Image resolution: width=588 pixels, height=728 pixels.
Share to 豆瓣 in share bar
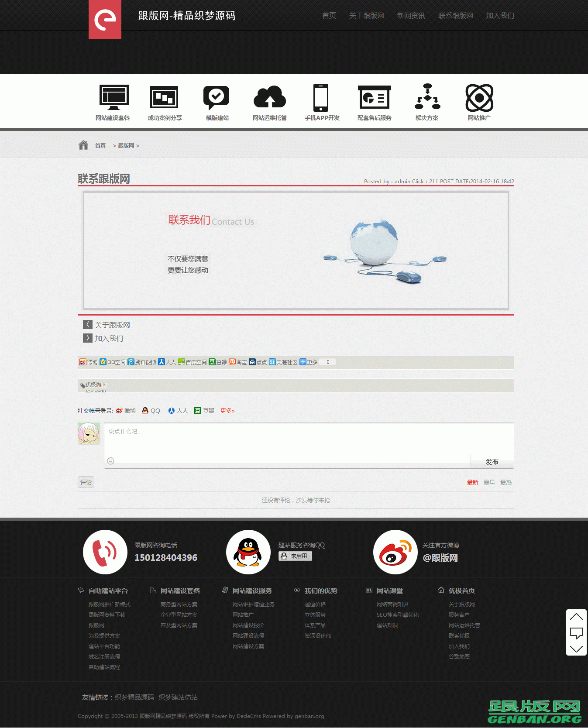pyautogui.click(x=218, y=362)
